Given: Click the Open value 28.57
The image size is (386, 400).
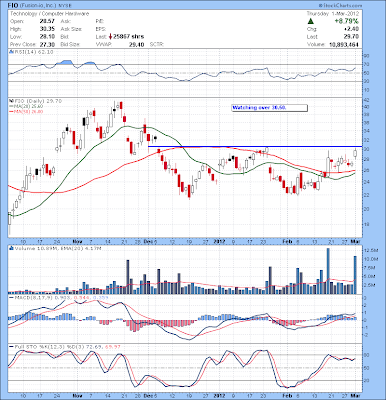Looking at the screenshot, I should point(48,21).
